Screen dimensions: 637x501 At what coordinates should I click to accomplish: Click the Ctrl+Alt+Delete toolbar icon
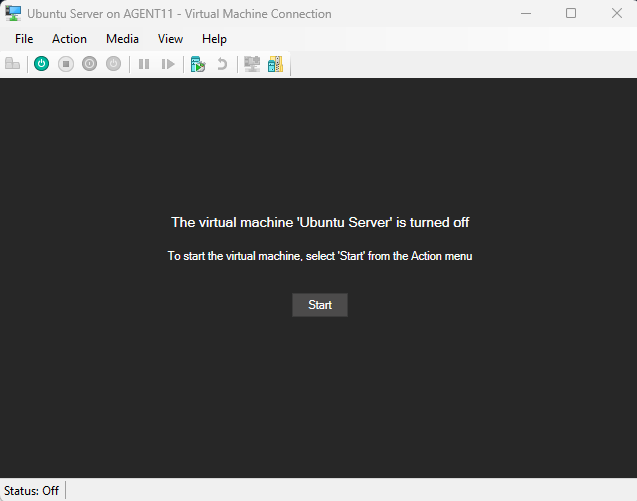(13, 64)
